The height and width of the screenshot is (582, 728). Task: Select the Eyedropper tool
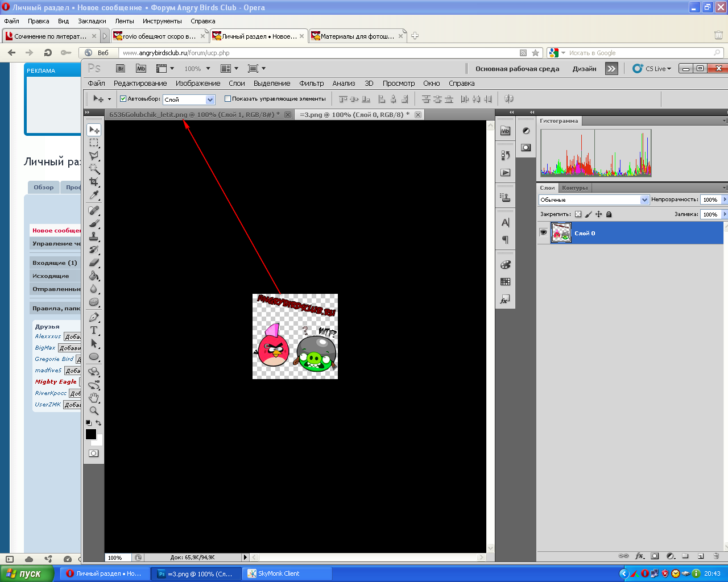tap(94, 195)
